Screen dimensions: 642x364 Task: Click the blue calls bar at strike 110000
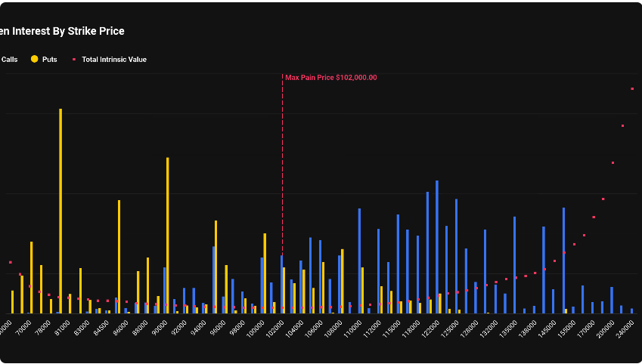359,261
